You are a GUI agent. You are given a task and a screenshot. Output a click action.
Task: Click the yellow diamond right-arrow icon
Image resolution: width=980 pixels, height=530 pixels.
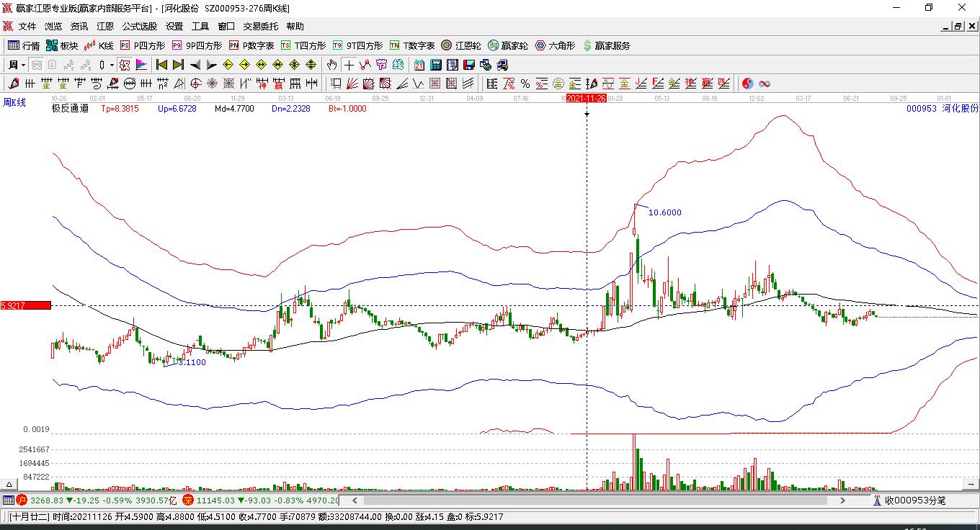[x=244, y=65]
